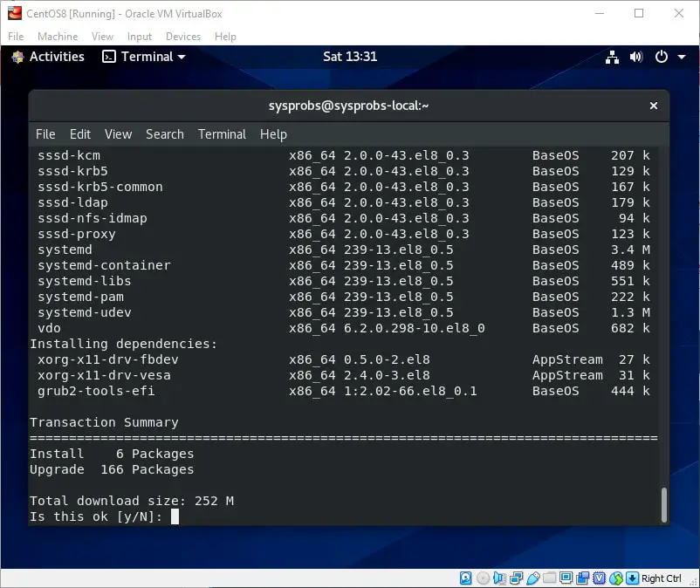Close the sysprobs terminal window
Image resolution: width=700 pixels, height=588 pixels.
coord(654,106)
